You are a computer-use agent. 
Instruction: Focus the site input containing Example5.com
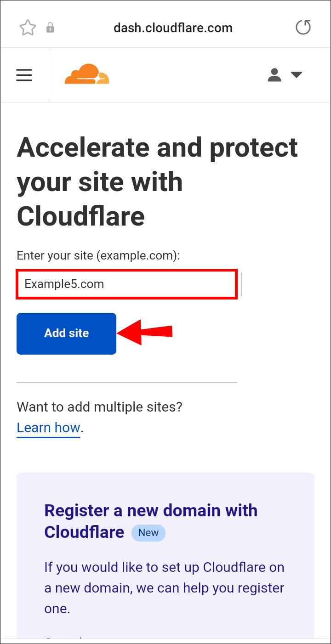click(x=127, y=284)
